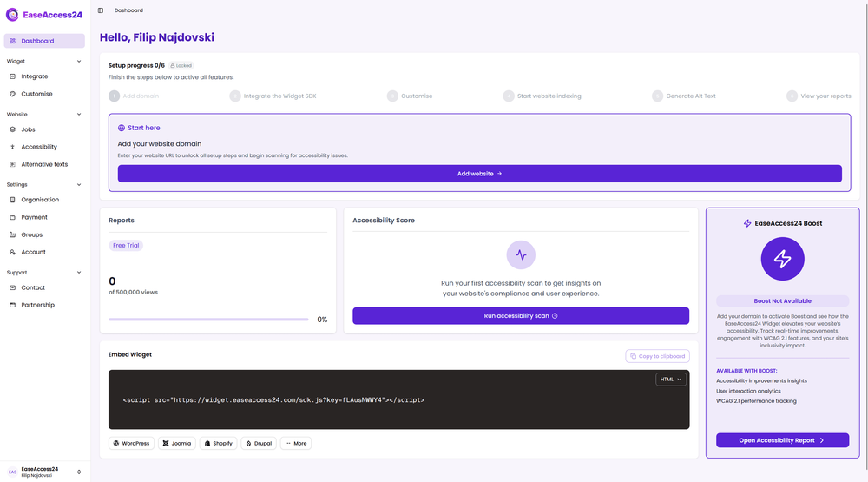
Task: Click the Customise palette icon
Action: pos(13,94)
